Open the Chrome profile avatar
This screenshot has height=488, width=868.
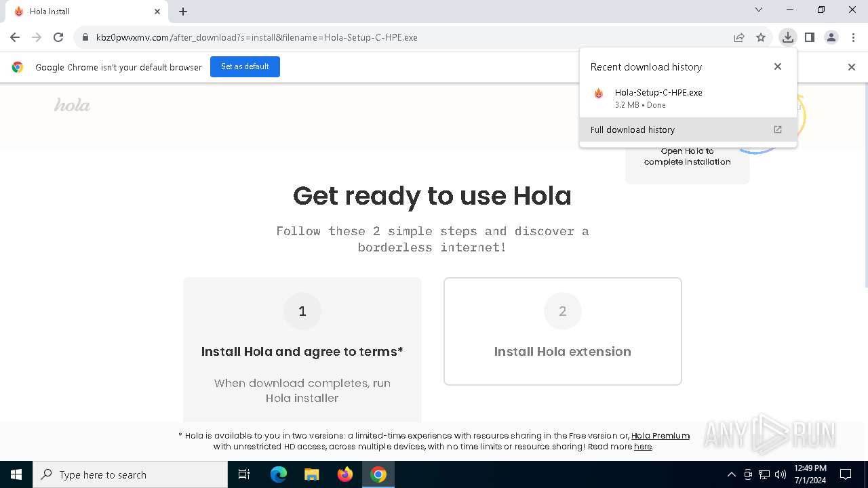pos(831,37)
